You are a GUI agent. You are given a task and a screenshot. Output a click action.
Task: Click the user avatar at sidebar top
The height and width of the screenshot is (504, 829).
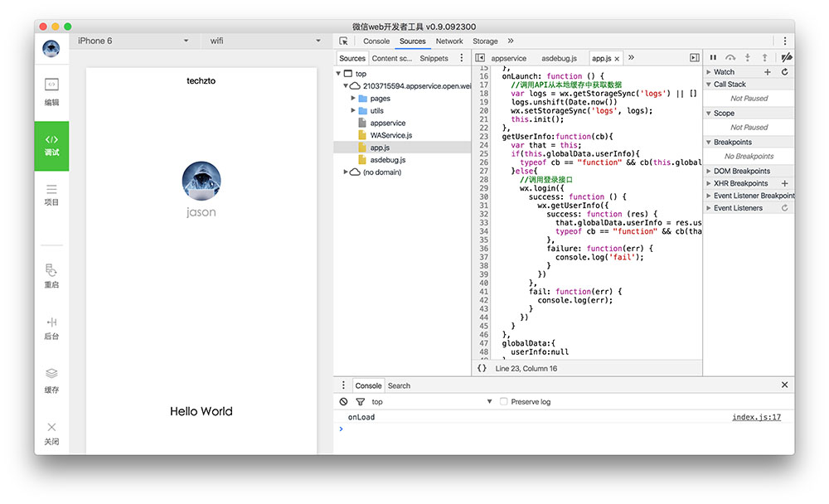point(51,49)
